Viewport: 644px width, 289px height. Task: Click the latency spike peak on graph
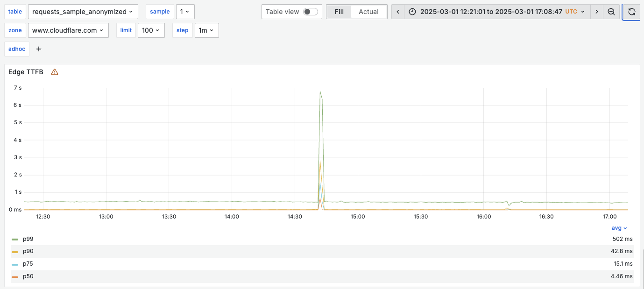pyautogui.click(x=320, y=92)
